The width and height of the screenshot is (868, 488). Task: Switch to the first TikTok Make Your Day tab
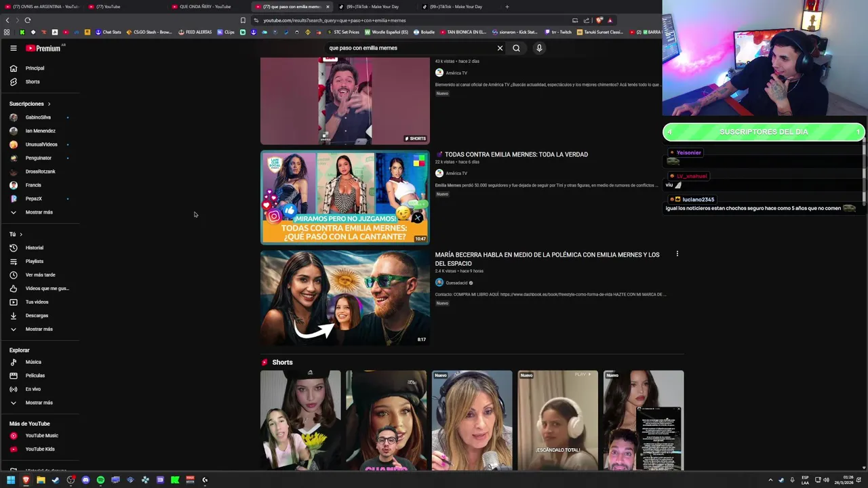(x=373, y=7)
